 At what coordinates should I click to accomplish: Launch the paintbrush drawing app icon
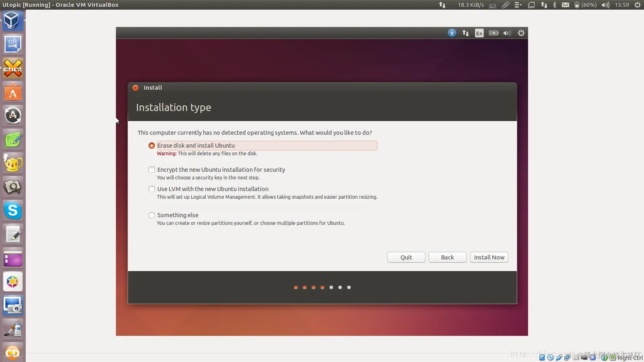[13, 329]
